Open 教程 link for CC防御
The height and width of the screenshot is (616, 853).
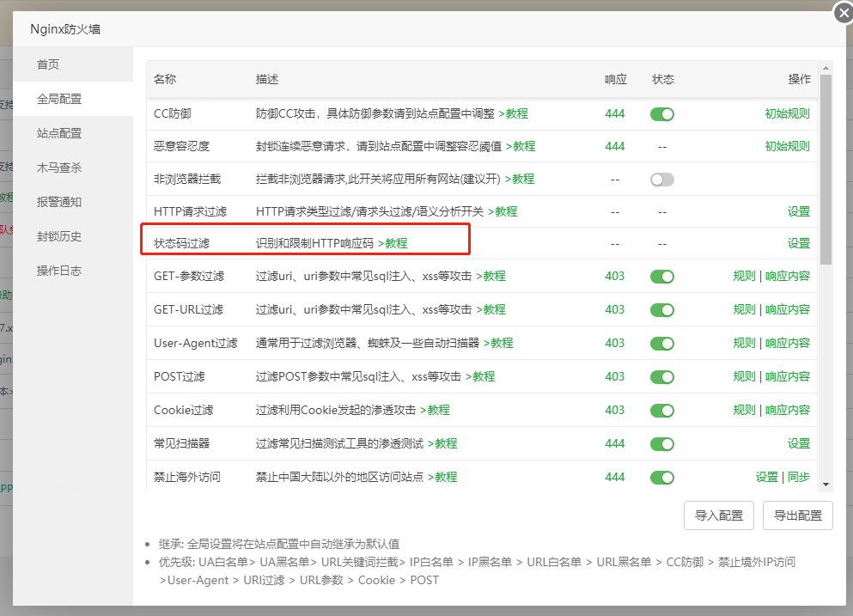point(514,113)
